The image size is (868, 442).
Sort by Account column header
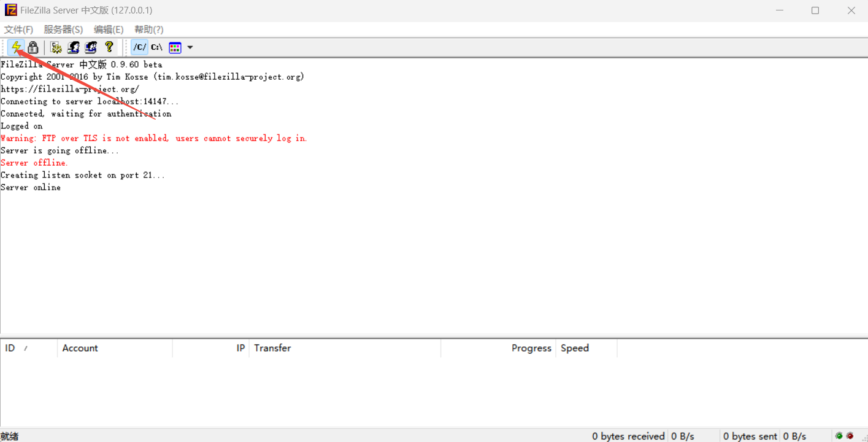pos(115,348)
